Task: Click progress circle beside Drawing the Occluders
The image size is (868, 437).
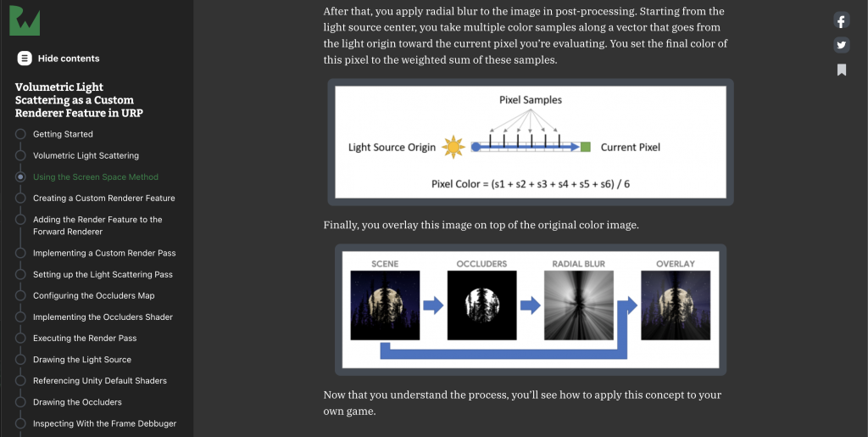Action: [20, 402]
